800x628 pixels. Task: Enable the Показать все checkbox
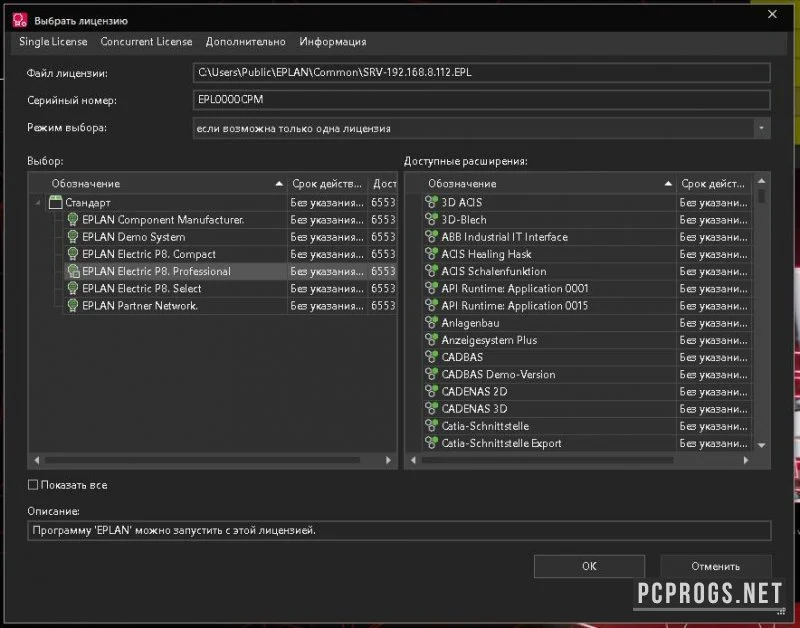tap(33, 485)
